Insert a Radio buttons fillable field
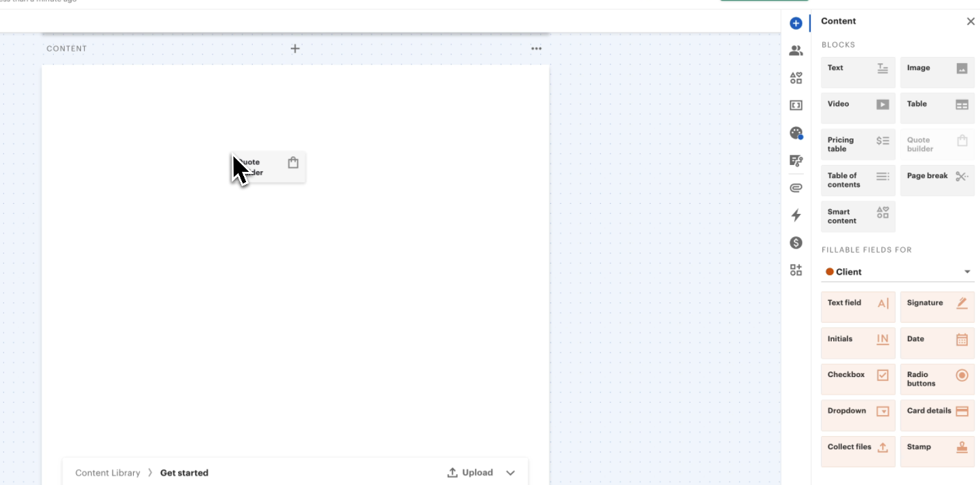The width and height of the screenshot is (980, 485). click(937, 379)
